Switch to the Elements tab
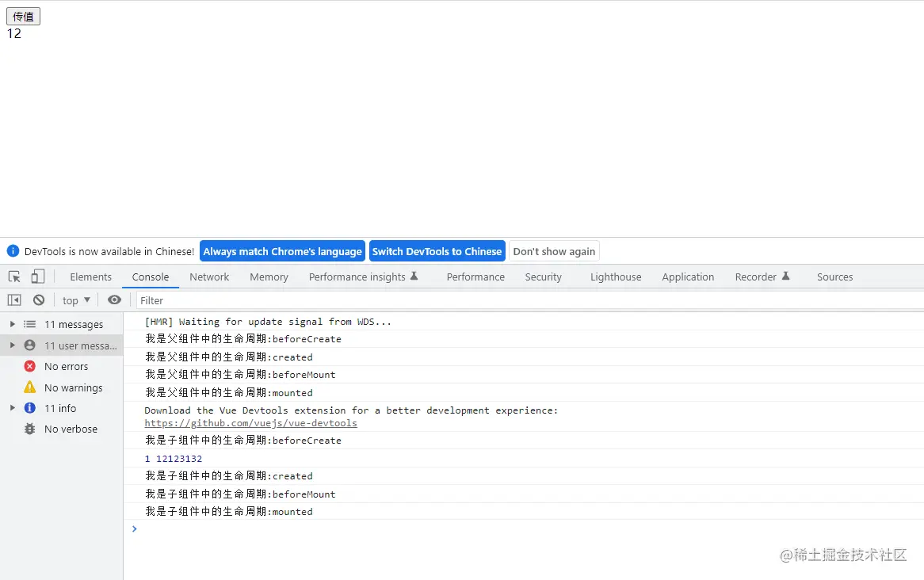924x580 pixels. [x=91, y=277]
